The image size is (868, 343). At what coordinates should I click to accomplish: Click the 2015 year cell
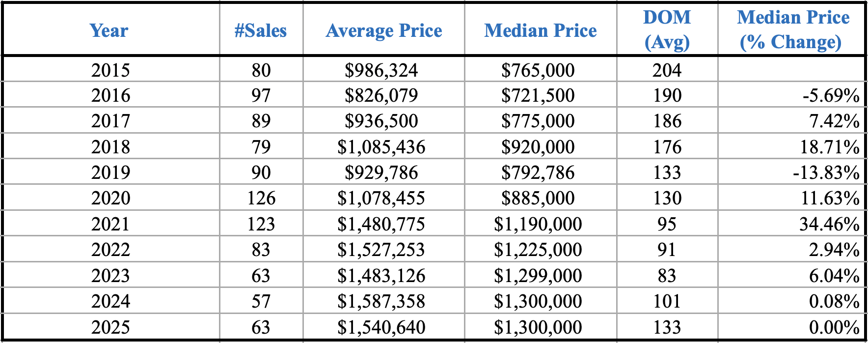pyautogui.click(x=110, y=70)
